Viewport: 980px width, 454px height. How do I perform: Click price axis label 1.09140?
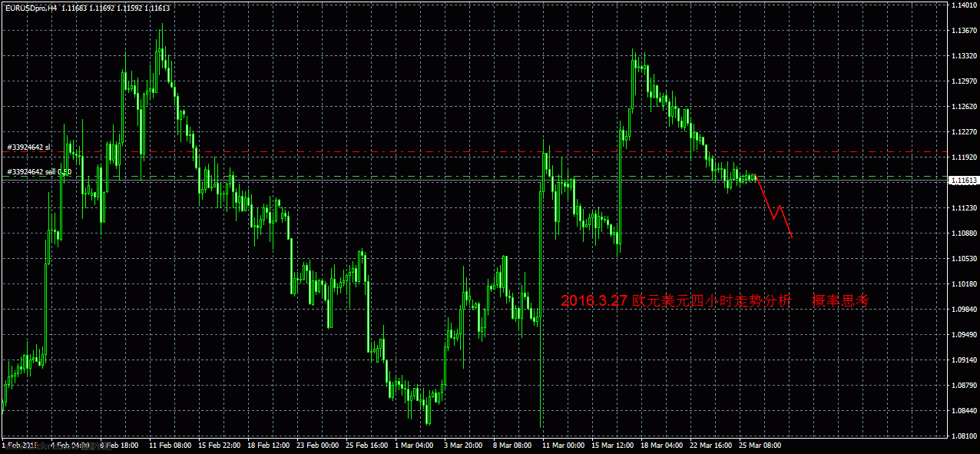(x=965, y=360)
